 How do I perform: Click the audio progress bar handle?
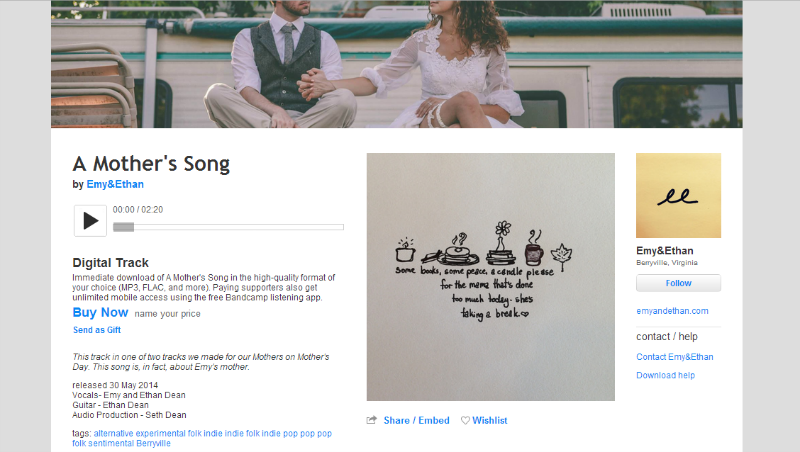123,227
